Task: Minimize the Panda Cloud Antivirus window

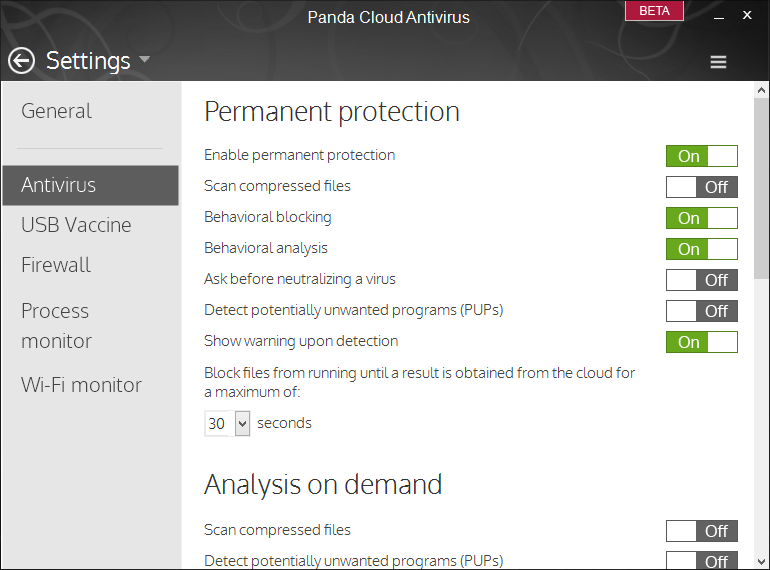Action: pos(719,16)
